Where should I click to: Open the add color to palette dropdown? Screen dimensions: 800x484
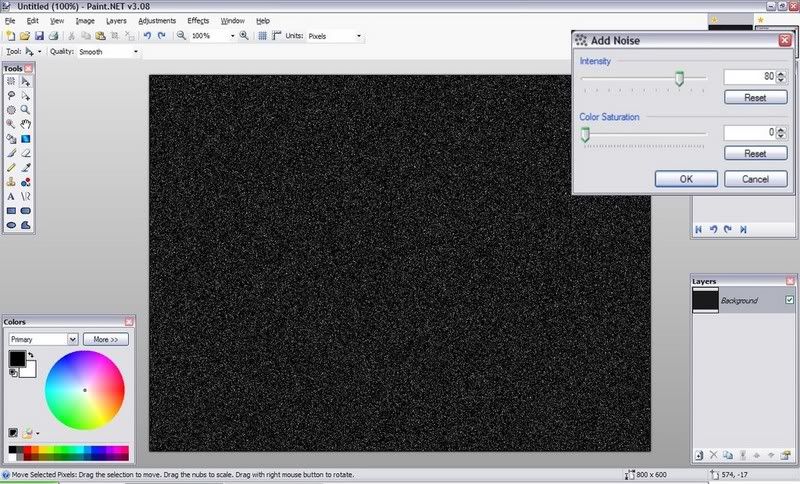coord(38,434)
